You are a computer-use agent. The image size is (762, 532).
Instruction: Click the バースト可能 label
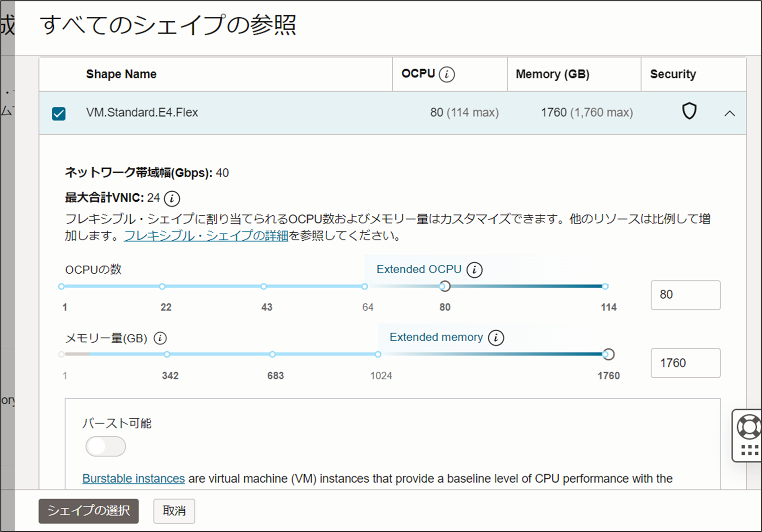click(117, 423)
